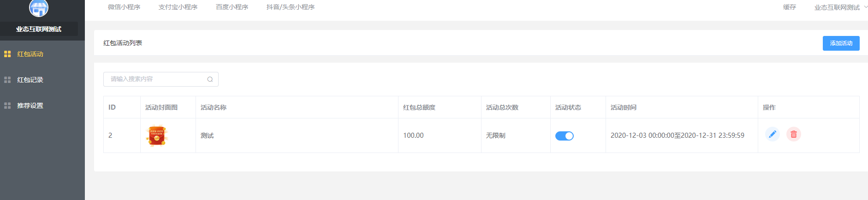This screenshot has height=200, width=868.
Task: Open 推荐设置 in the sidebar menu
Action: point(30,106)
